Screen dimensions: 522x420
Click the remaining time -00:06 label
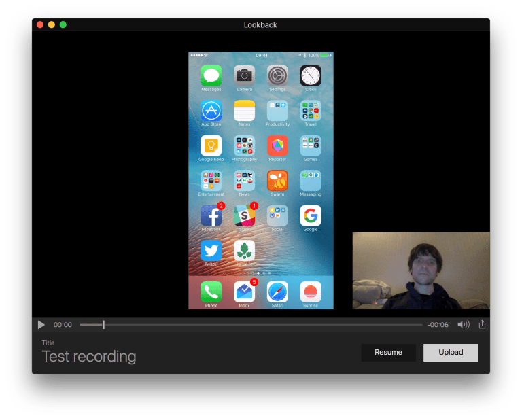[x=438, y=325]
